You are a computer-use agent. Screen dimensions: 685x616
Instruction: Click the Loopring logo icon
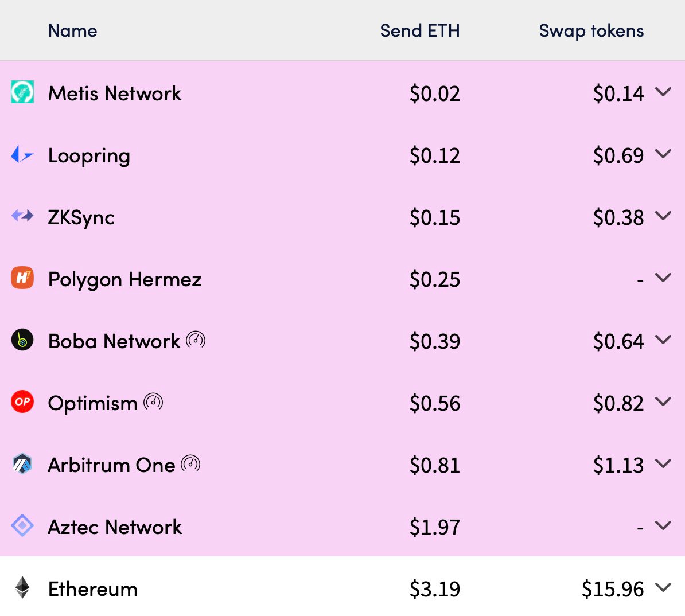click(x=22, y=154)
